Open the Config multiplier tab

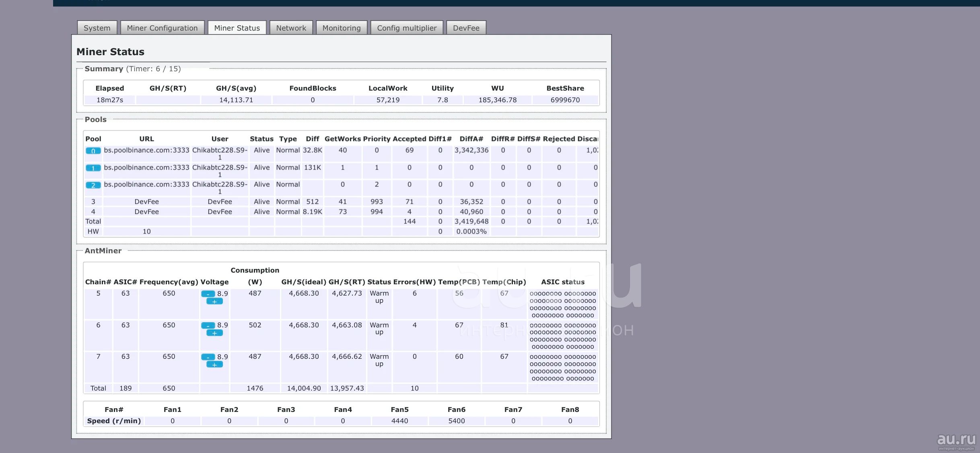pos(407,28)
